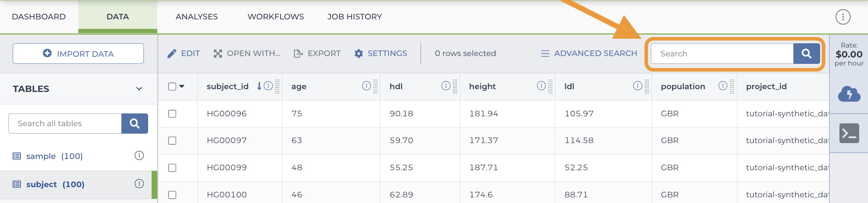Click into the Search all tables field

pyautogui.click(x=65, y=123)
